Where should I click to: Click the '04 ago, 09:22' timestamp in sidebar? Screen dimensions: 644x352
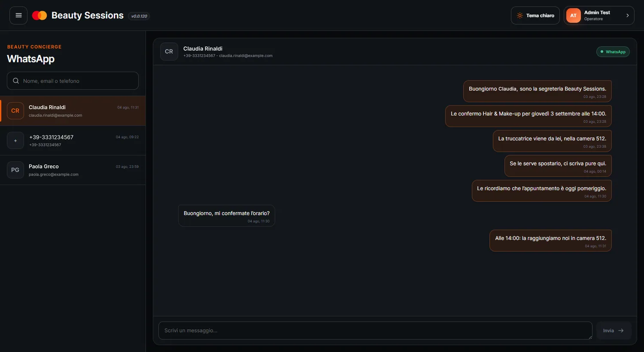(127, 137)
